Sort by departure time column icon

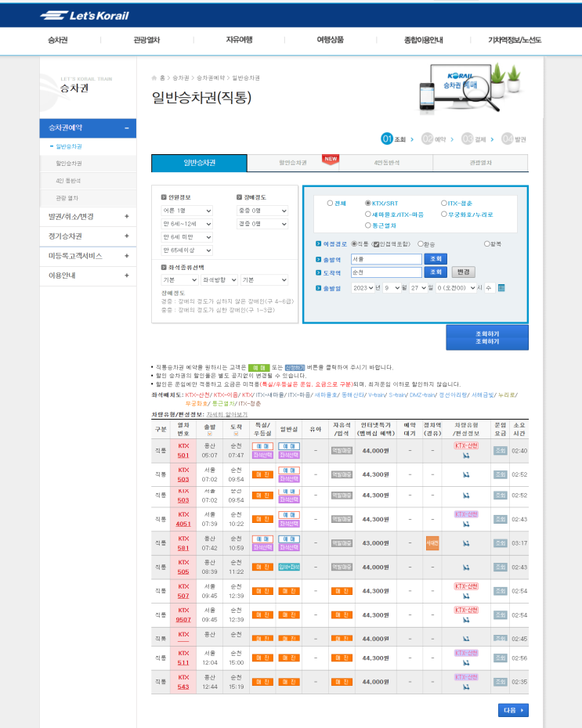pos(209,434)
